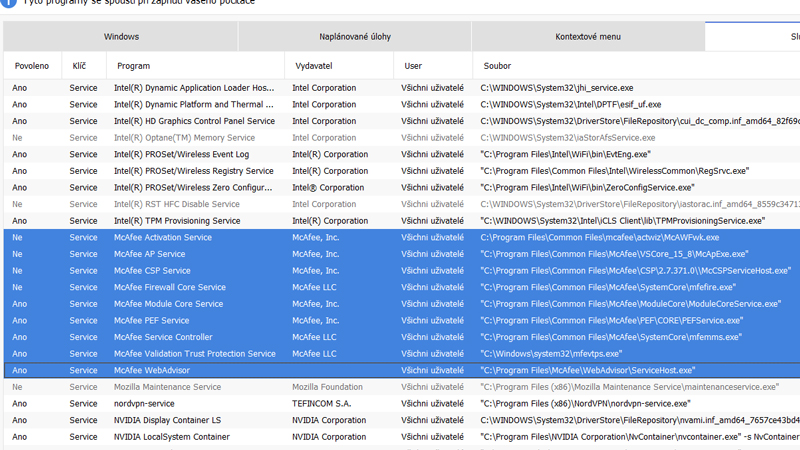
Task: Select Intel(R) TPM Provisioning Service row
Action: coord(402,221)
